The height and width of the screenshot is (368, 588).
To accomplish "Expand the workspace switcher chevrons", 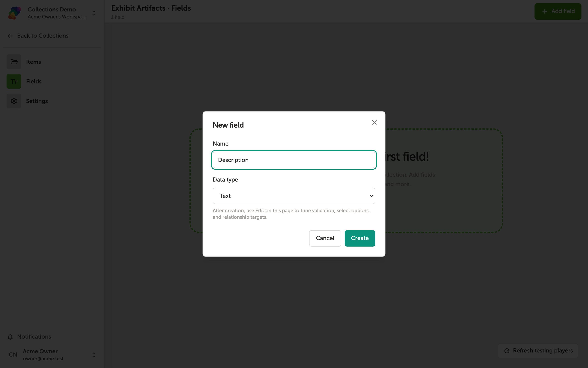I will [x=94, y=13].
